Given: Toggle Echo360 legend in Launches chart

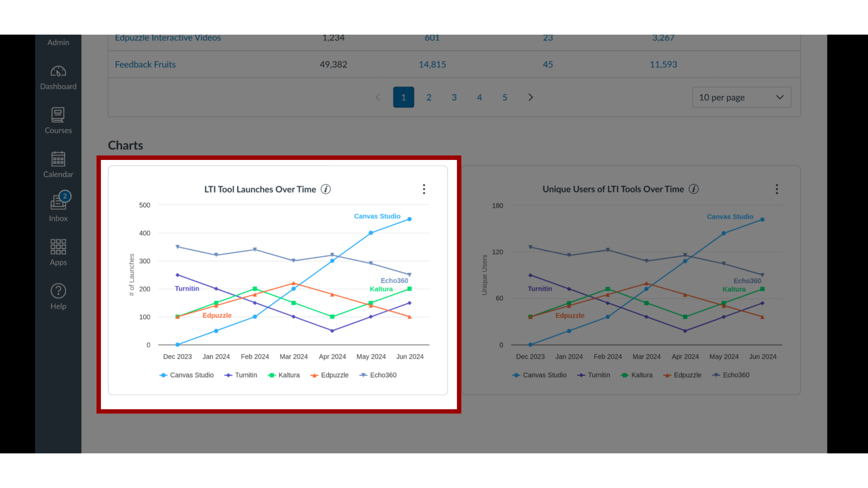Looking at the screenshot, I should [378, 375].
